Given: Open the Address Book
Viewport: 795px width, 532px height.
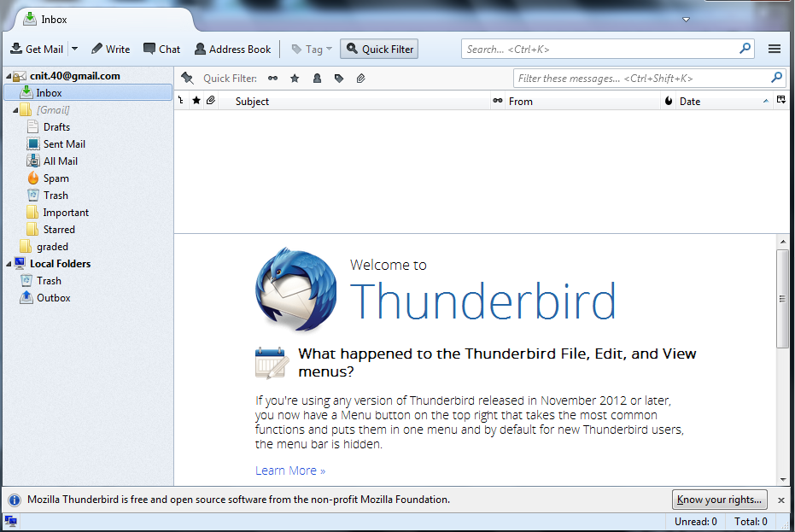Looking at the screenshot, I should click(233, 50).
